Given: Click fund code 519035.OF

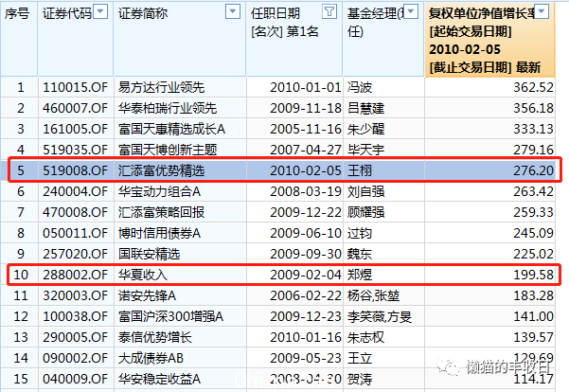Looking at the screenshot, I should pos(75,150).
